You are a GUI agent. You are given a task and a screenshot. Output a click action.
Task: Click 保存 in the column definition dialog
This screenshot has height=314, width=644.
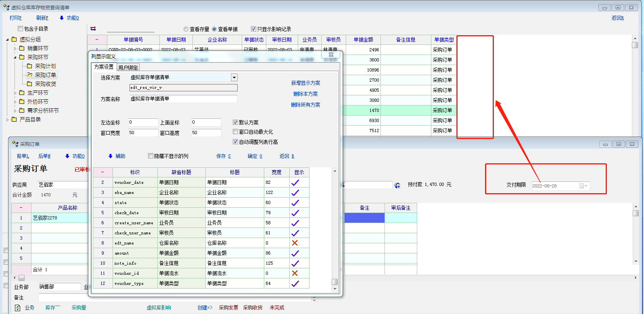[x=223, y=156]
